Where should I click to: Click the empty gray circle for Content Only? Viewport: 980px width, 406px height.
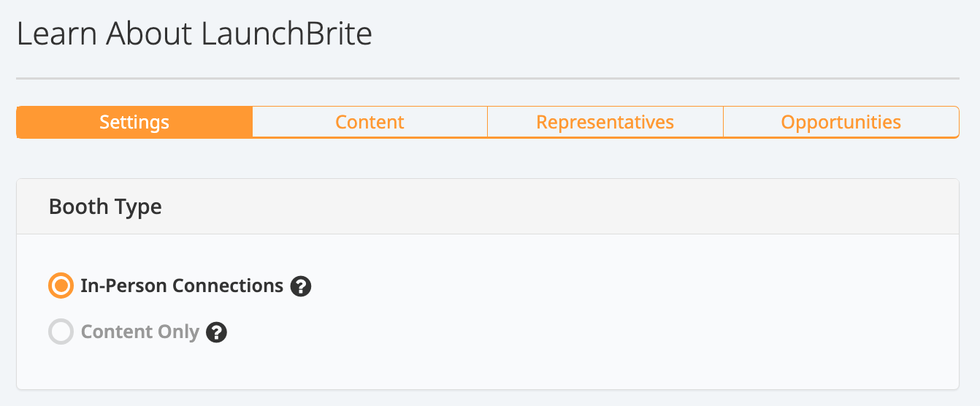click(x=61, y=332)
